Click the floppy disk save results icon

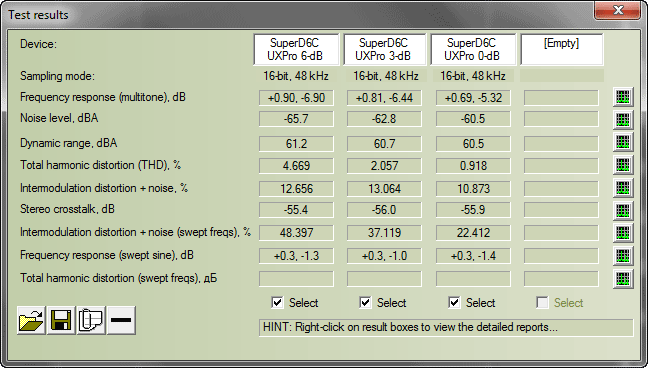click(61, 320)
